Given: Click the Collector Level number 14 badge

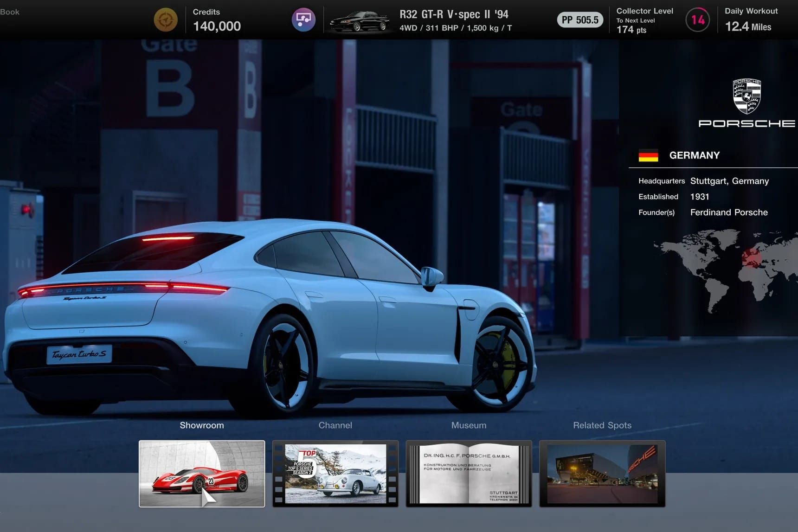Looking at the screenshot, I should pos(697,20).
